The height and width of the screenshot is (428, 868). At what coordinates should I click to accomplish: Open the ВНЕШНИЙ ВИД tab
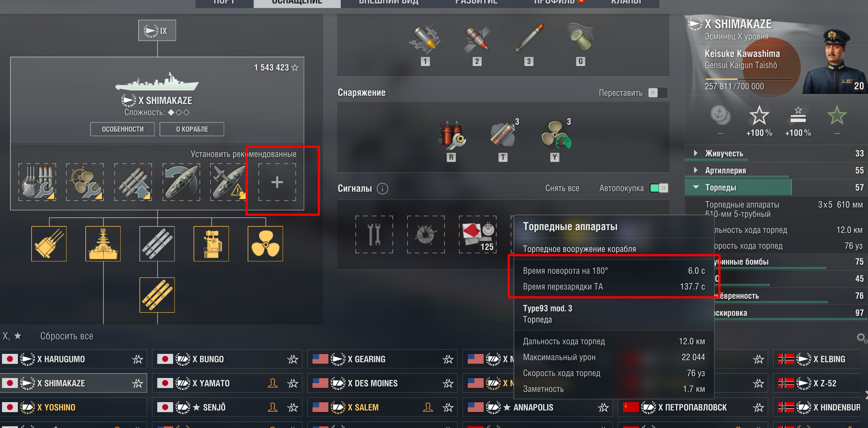(x=389, y=3)
